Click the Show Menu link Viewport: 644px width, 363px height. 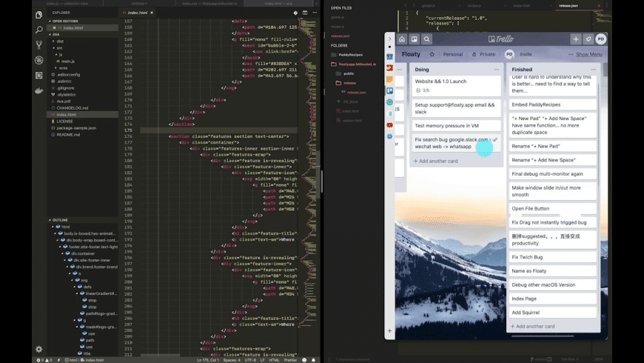(588, 54)
